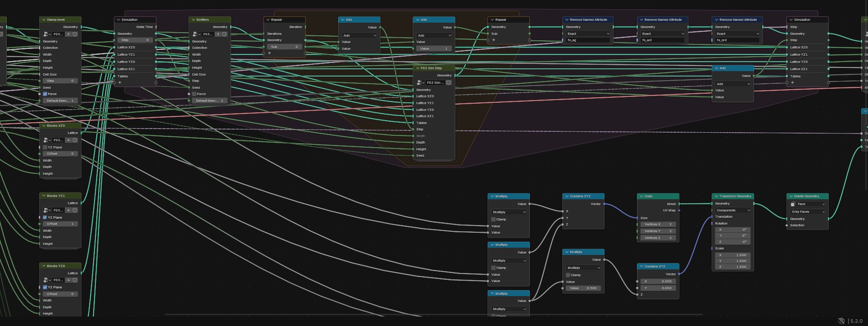Toggle fake user shield on Emitters node
The image size is (868, 326).
click(225, 34)
